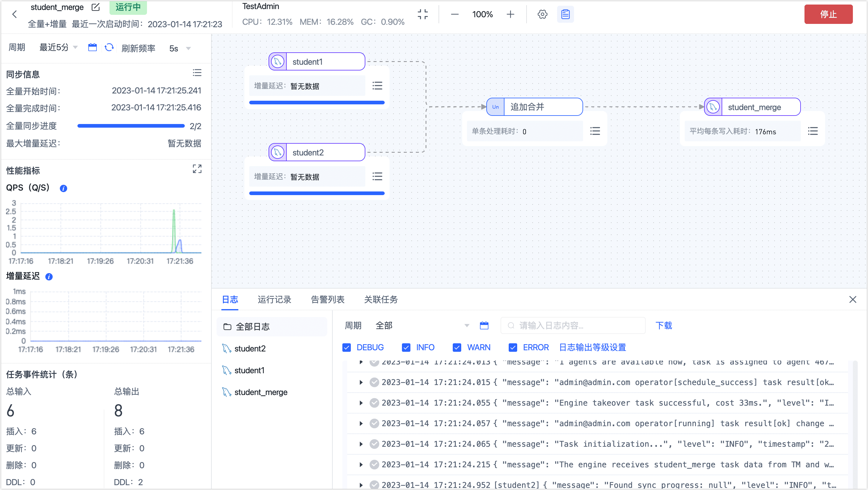Expand the Engine takeover log entry
Image resolution: width=868 pixels, height=490 pixels.
(x=361, y=403)
